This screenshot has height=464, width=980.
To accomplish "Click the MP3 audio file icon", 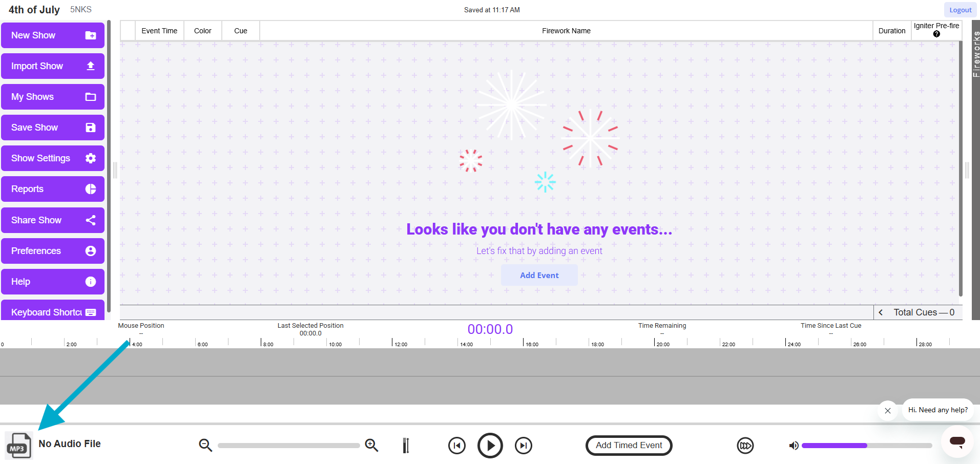I will pos(18,446).
